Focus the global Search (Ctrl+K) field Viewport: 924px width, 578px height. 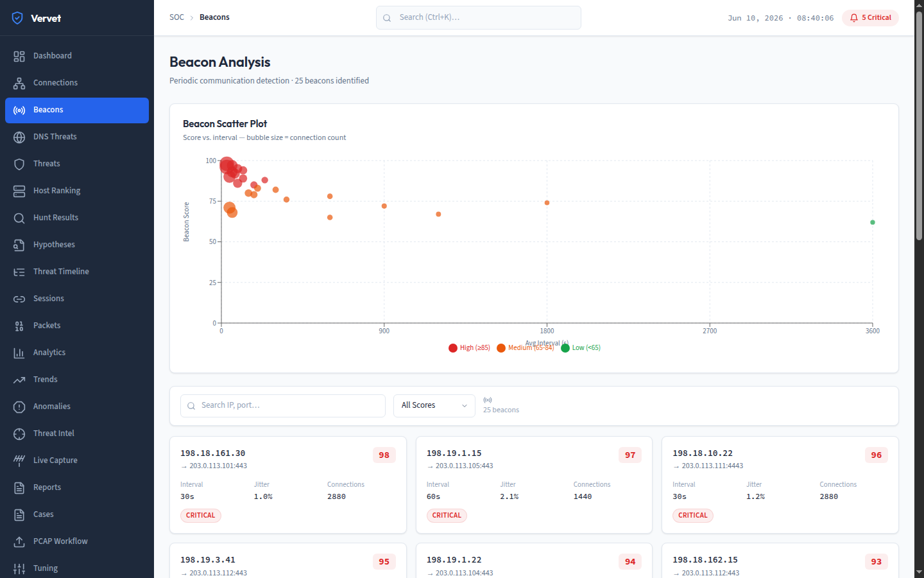479,18
